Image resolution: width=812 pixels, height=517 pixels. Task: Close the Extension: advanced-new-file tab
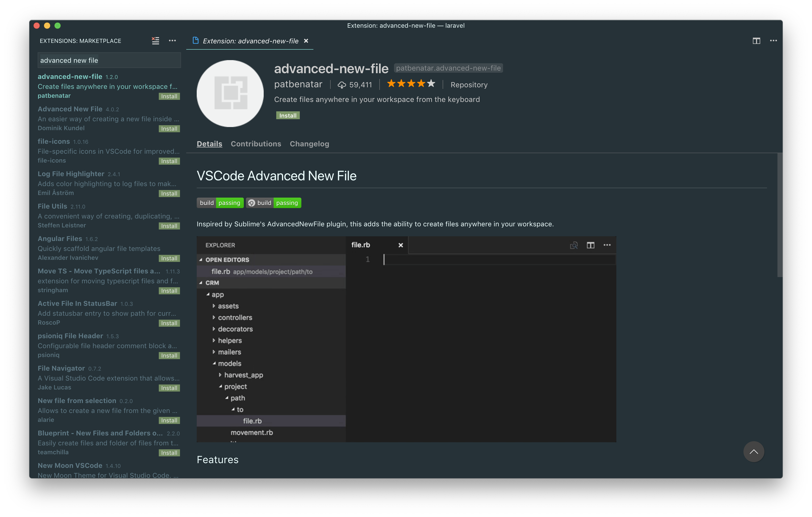click(306, 41)
